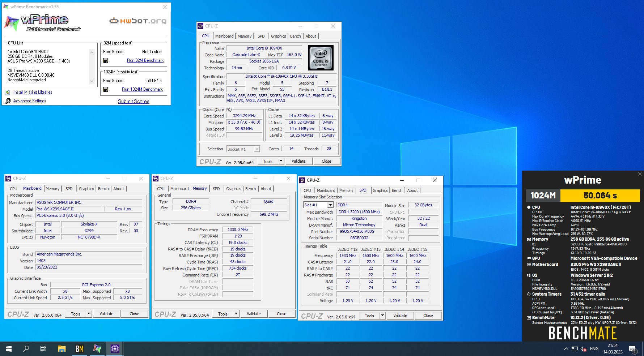644x356 pixels.
Task: Click the DDR4 memory type field in SPD
Action: [x=359, y=205]
